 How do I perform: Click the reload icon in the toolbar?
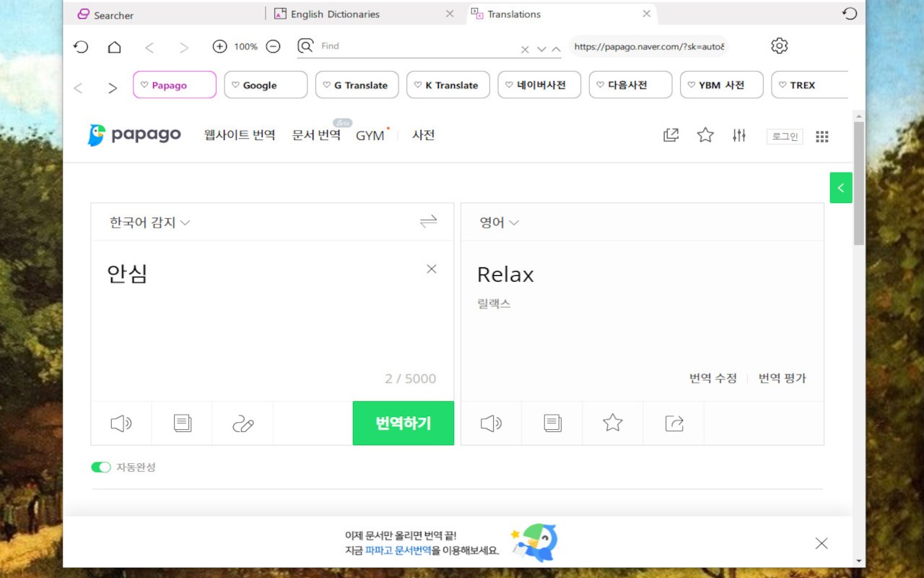[81, 47]
